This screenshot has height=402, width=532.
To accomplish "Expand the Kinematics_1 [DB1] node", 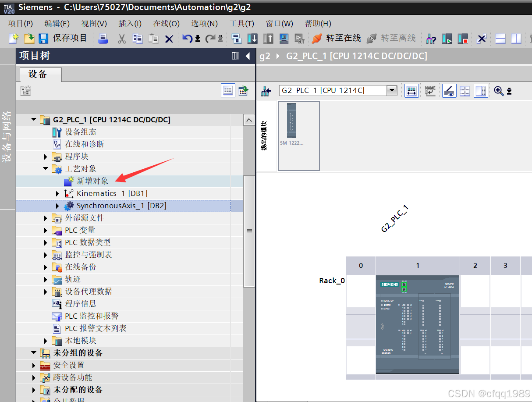I will [x=57, y=193].
